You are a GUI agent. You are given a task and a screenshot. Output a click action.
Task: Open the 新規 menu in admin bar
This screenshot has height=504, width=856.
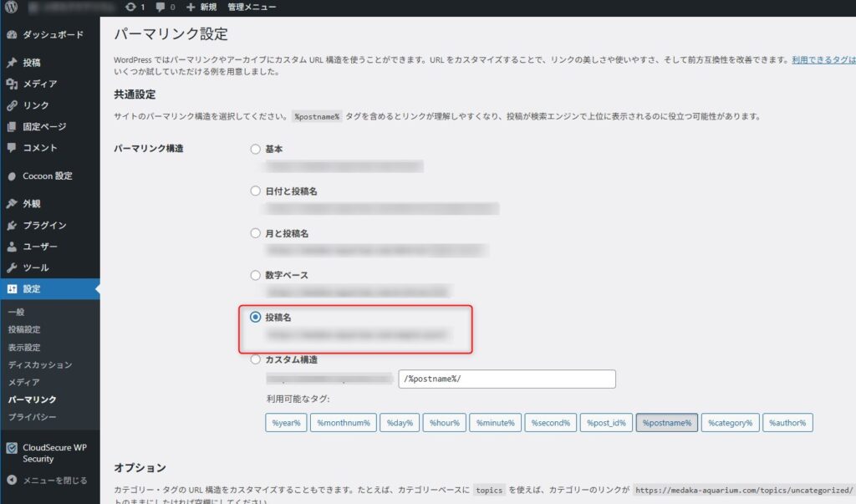(202, 8)
